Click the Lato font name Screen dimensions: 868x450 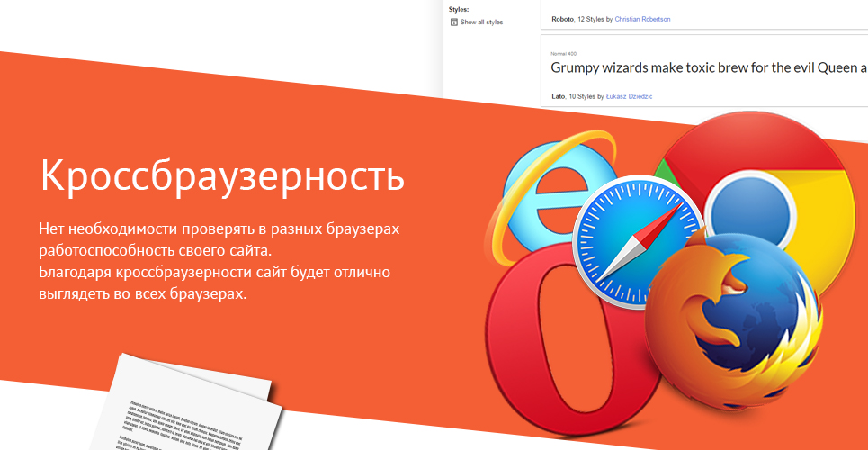click(x=558, y=96)
